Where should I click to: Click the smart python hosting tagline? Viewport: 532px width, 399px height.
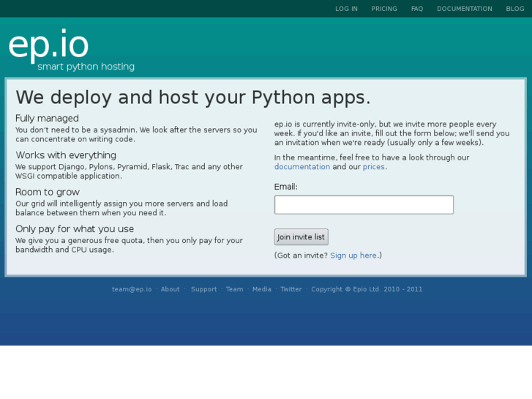pos(86,67)
